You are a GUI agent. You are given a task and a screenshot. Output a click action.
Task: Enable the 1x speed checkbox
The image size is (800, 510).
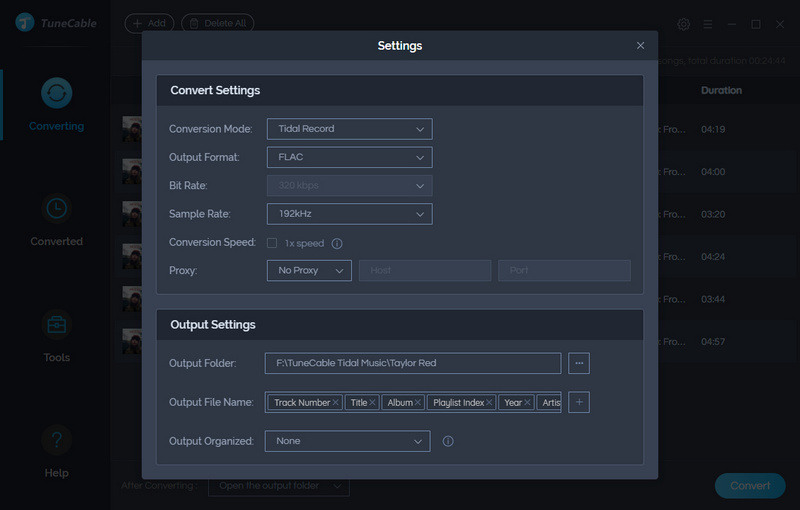(272, 243)
